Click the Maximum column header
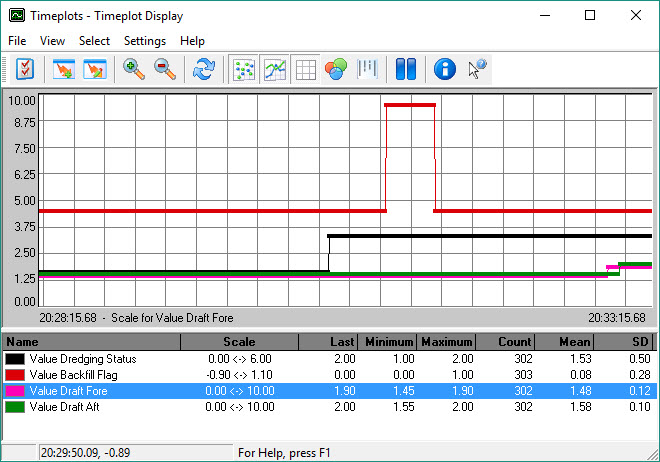Image resolution: width=660 pixels, height=462 pixels. [446, 342]
